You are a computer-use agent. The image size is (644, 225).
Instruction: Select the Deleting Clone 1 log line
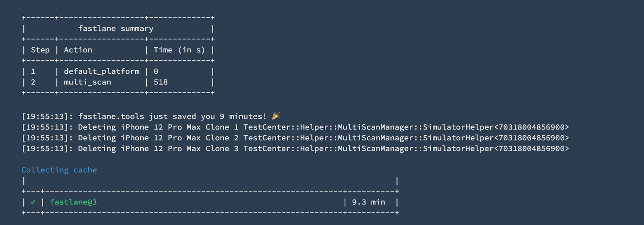click(x=295, y=127)
